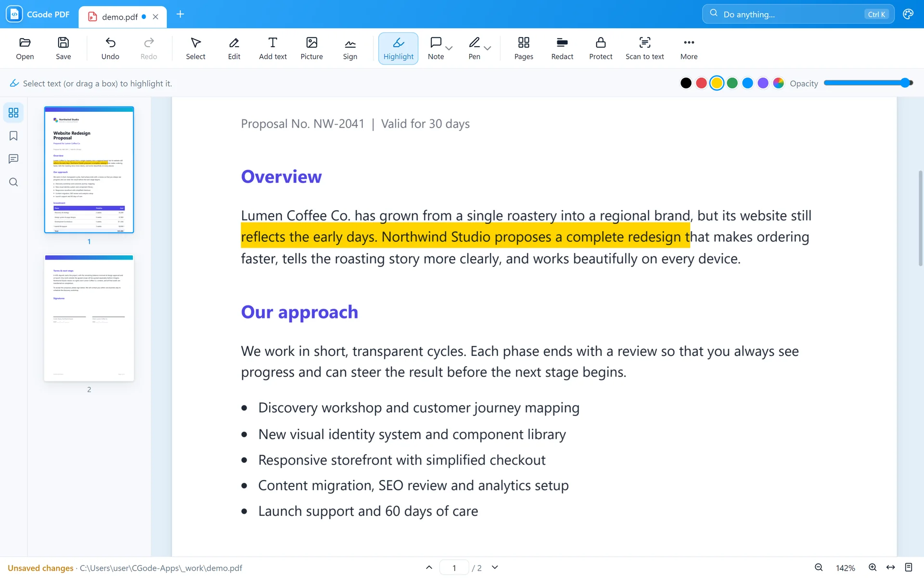Open the Sign tool
Viewport: 924px width, 578px height.
[x=350, y=49]
